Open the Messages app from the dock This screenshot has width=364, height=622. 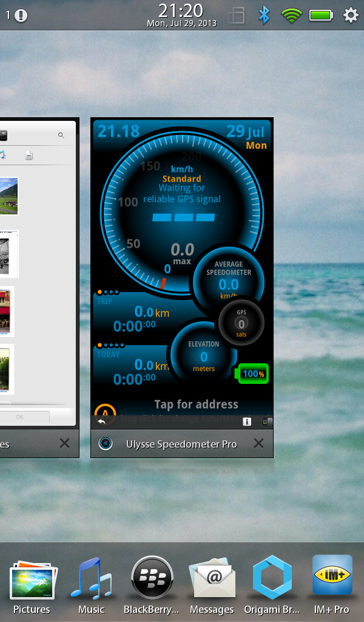tap(212, 585)
